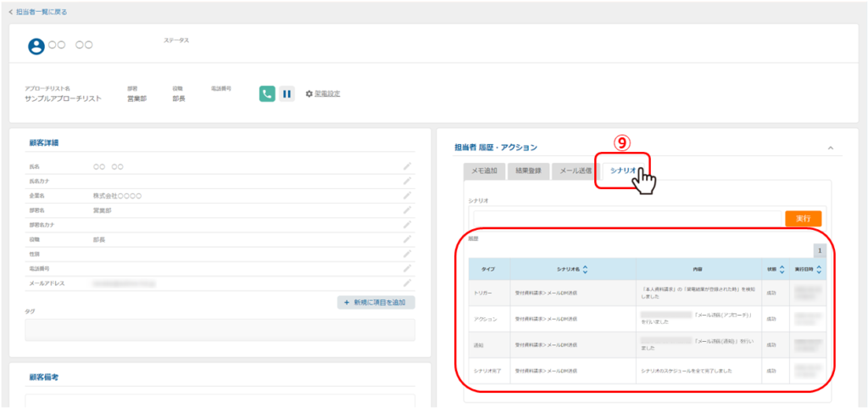This screenshot has width=868, height=408.
Task: Click 新規に項目を追加 button
Action: 376,302
